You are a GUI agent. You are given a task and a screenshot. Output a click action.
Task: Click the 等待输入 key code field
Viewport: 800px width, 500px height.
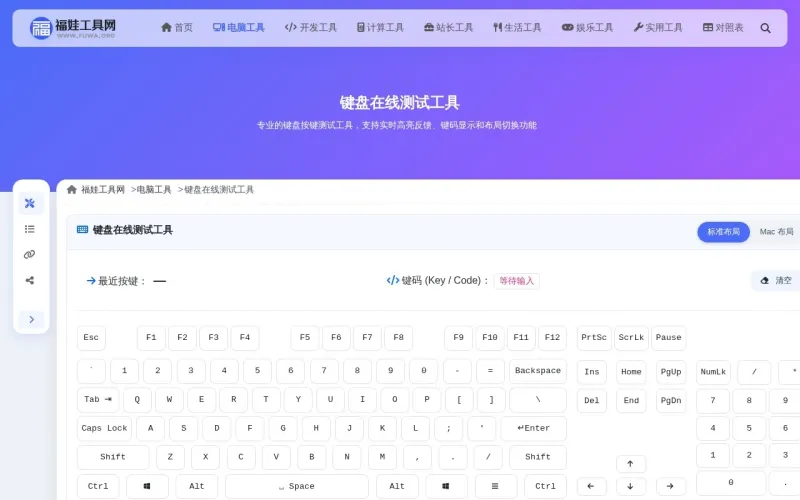516,281
